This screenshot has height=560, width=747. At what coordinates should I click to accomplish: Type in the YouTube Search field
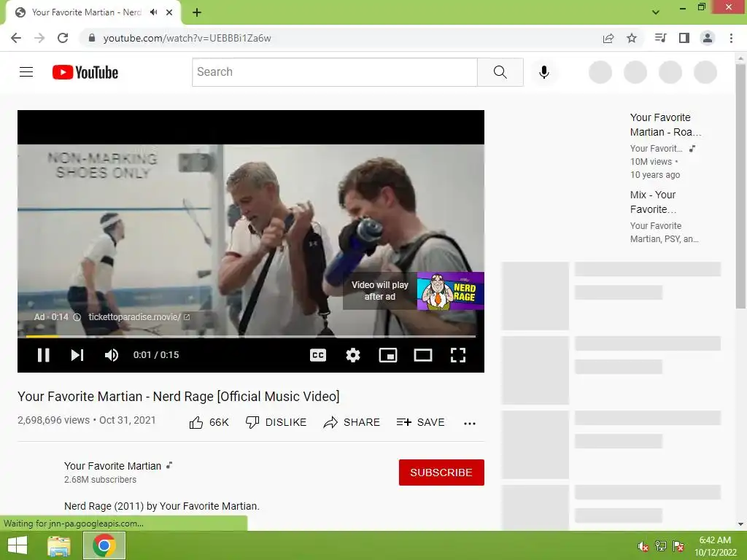[x=334, y=72]
